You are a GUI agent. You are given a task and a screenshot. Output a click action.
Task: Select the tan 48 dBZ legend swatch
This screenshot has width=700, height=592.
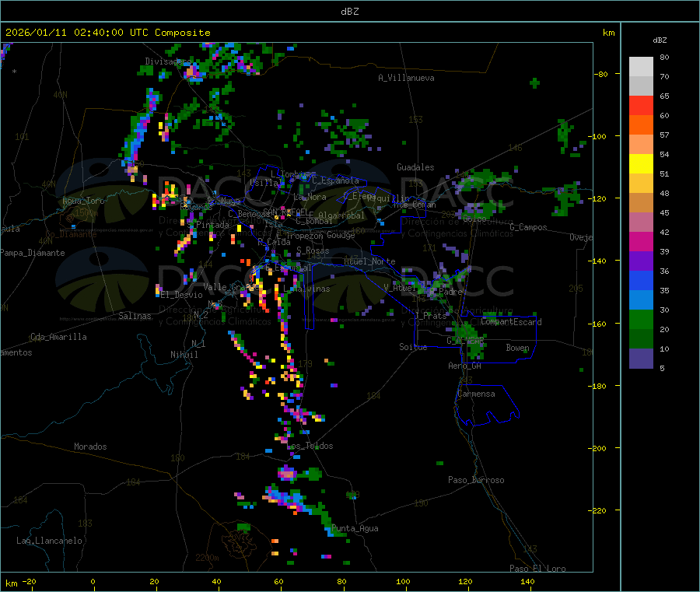[x=641, y=203]
